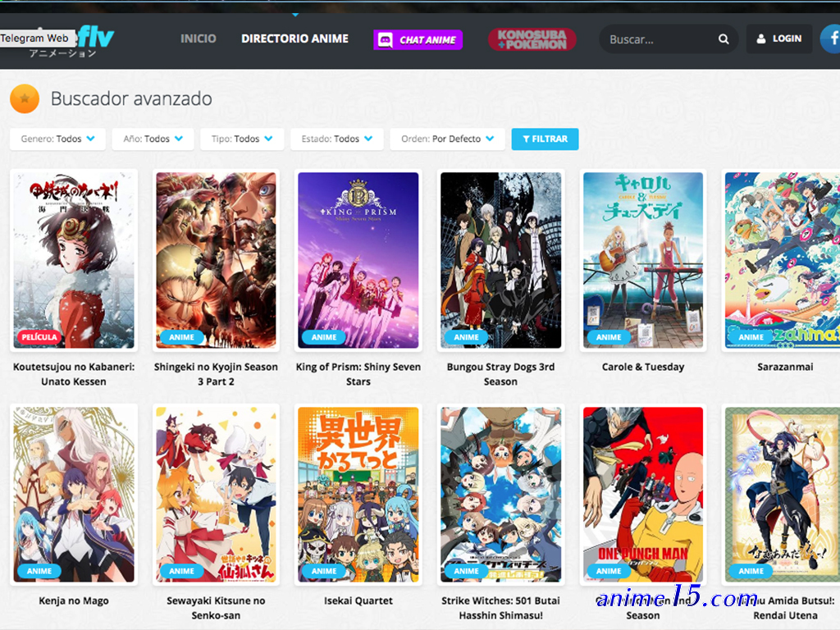Click the Buscador avanzado heading
The height and width of the screenshot is (630, 840).
pos(131,98)
